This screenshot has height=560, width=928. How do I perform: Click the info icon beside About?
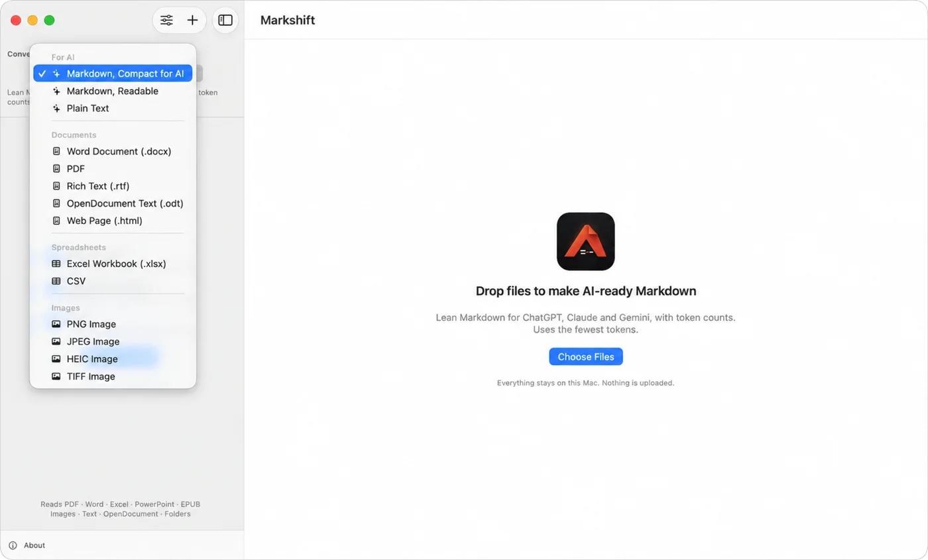click(x=13, y=545)
